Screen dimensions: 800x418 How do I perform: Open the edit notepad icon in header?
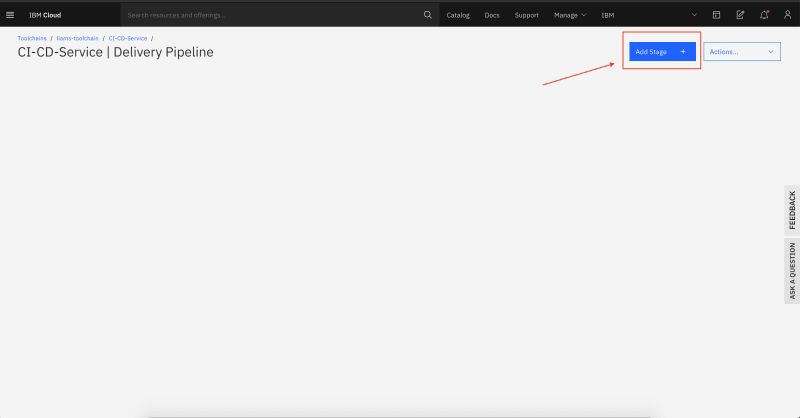click(740, 15)
